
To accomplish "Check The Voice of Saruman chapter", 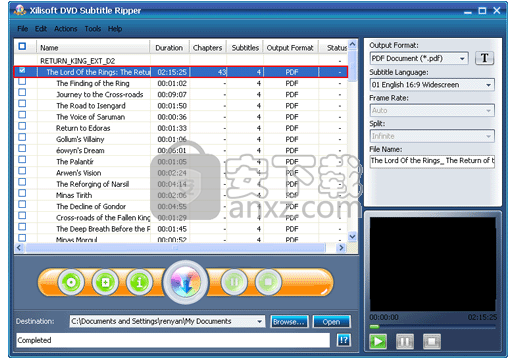I will 22,115.
